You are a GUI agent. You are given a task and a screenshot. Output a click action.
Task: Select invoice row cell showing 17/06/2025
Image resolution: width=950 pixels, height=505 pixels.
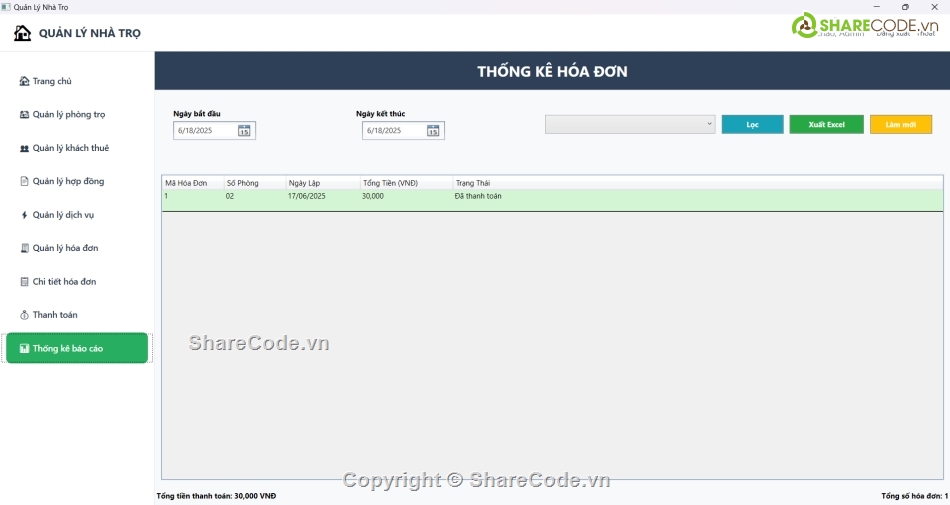[307, 196]
